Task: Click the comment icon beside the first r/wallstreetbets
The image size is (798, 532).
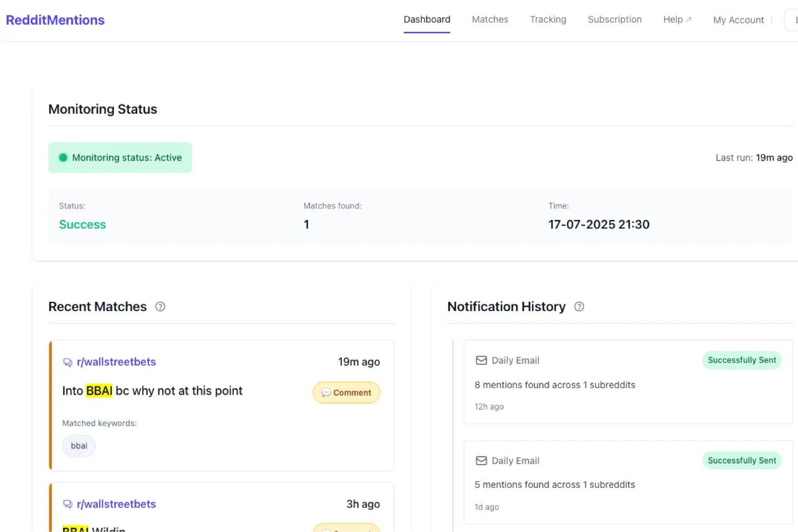Action: pos(68,362)
